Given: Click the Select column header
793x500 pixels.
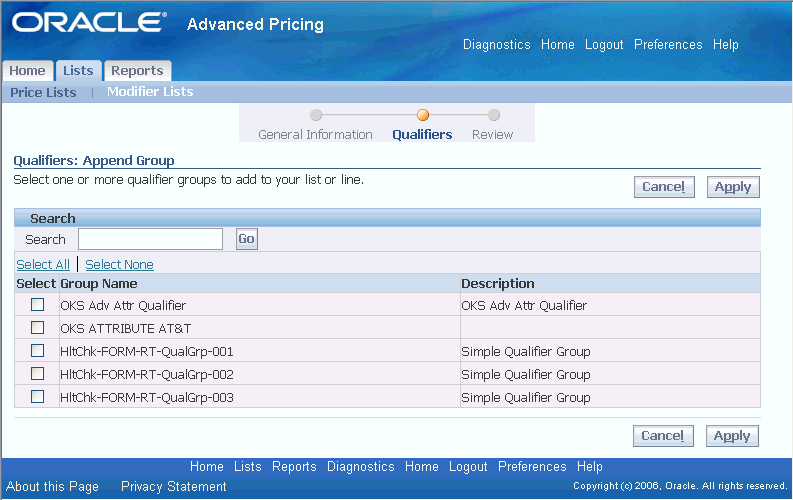Looking at the screenshot, I should [x=36, y=284].
